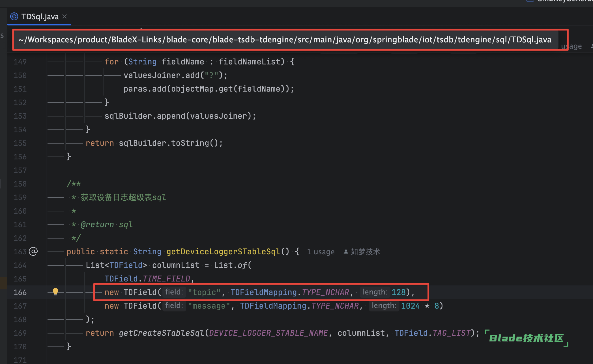Click paras.add(objectMap.get(fieldName)) statement
593x364 pixels.
coord(209,89)
